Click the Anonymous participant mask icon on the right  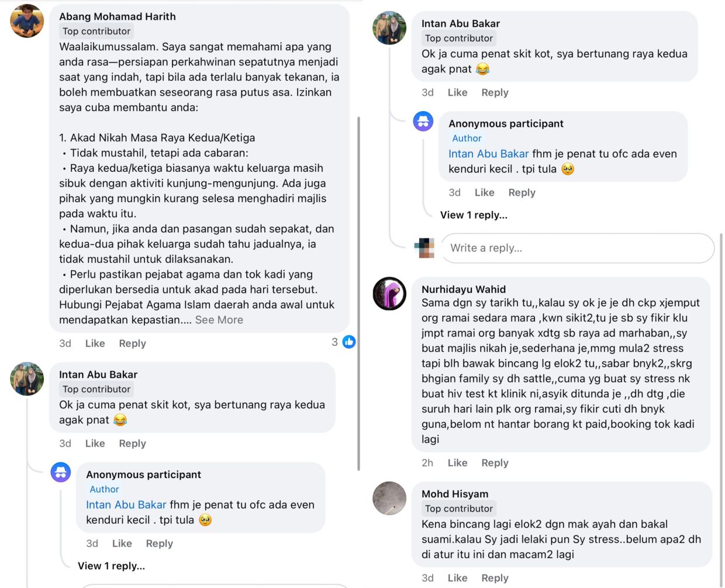[423, 121]
